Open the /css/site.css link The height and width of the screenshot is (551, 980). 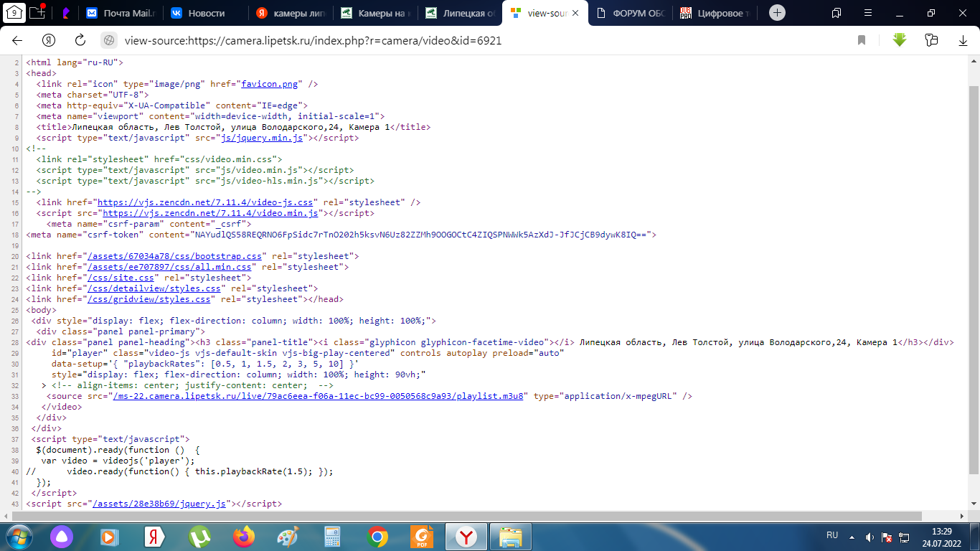point(121,278)
